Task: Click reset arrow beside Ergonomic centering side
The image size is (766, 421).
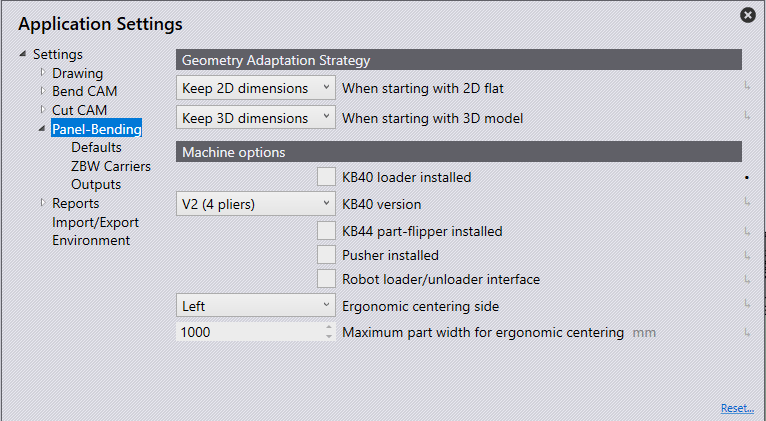Action: coord(746,306)
